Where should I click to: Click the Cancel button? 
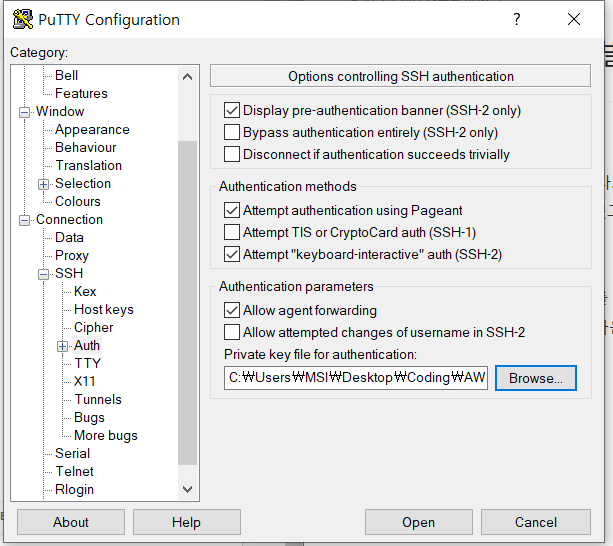pyautogui.click(x=536, y=522)
